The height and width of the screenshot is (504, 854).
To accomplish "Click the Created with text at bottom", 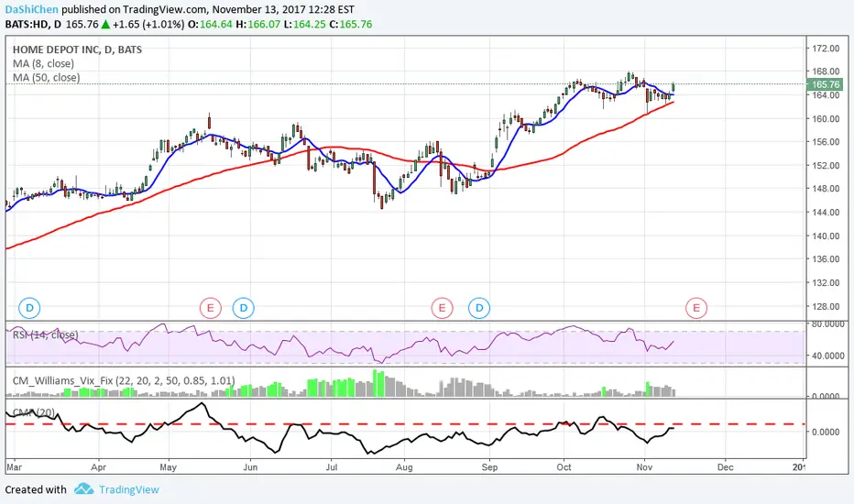I will point(36,489).
